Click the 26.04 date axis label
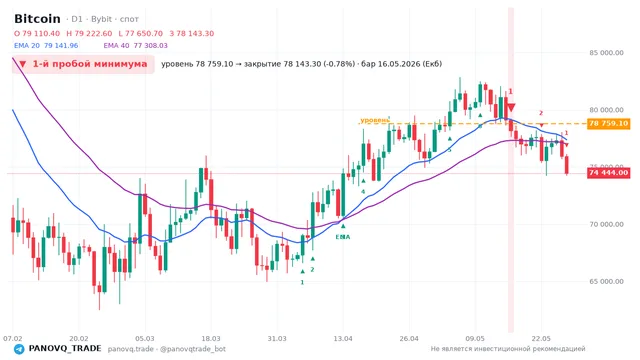This screenshot has height=360, width=640. tap(409, 338)
